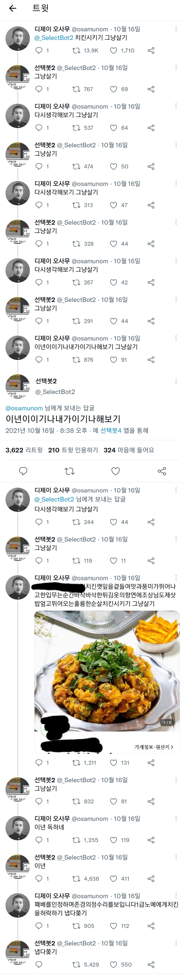Open more options on the top 디제이 오사무 tweet
This screenshot has height=980, width=185.
coord(176,29)
